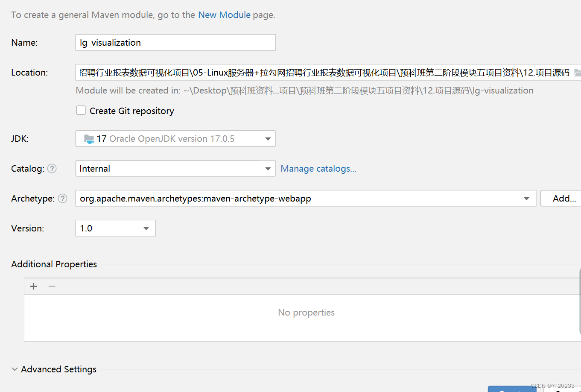
Task: Click the Add archetype button
Action: coord(561,198)
